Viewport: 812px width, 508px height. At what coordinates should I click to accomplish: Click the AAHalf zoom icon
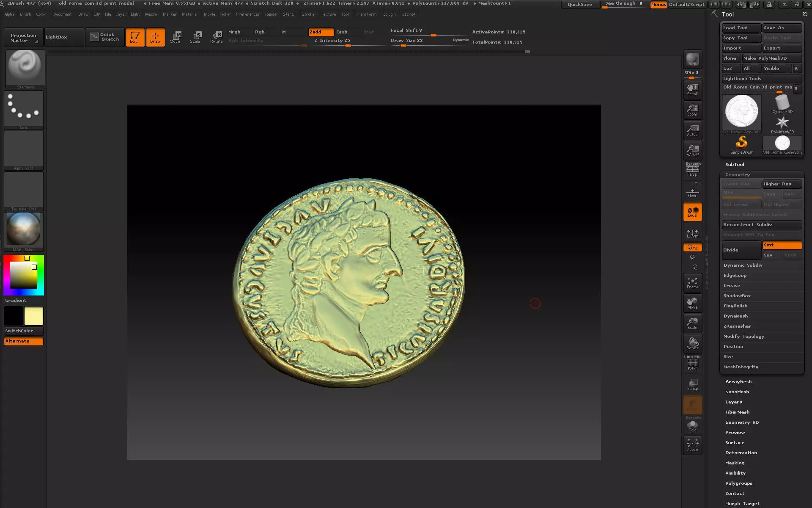692,151
